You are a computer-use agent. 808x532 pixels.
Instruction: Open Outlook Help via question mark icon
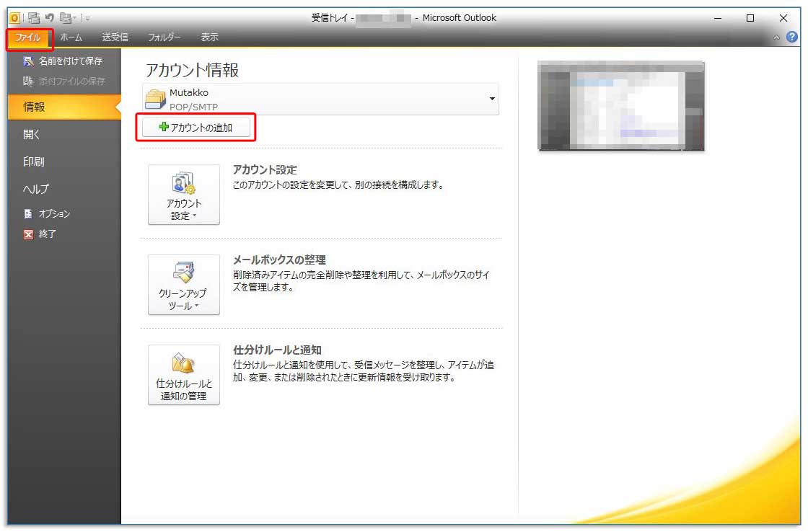point(793,37)
